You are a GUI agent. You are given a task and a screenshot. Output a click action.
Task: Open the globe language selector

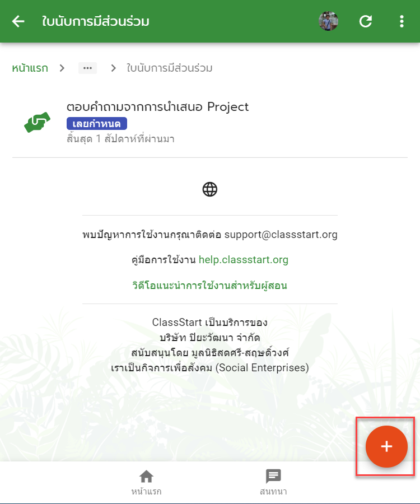coord(210,189)
